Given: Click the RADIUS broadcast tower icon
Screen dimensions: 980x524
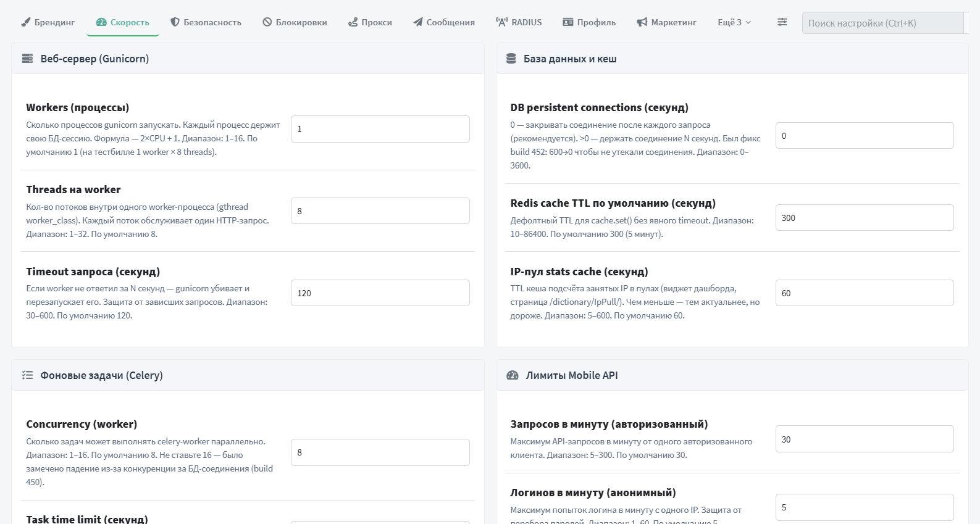Looking at the screenshot, I should tap(501, 22).
